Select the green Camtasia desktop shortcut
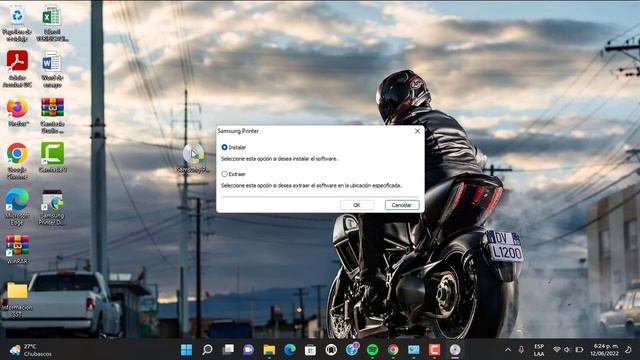The height and width of the screenshot is (360, 640). click(x=52, y=158)
